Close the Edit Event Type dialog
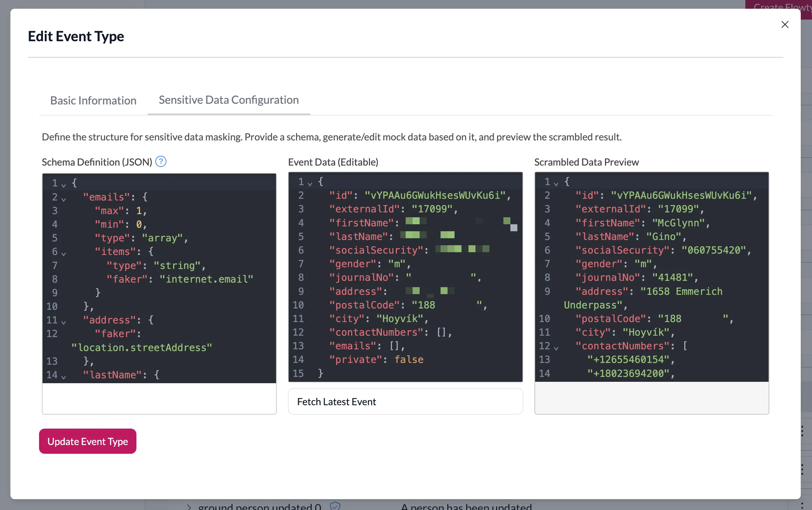This screenshot has height=510, width=812. coord(785,24)
